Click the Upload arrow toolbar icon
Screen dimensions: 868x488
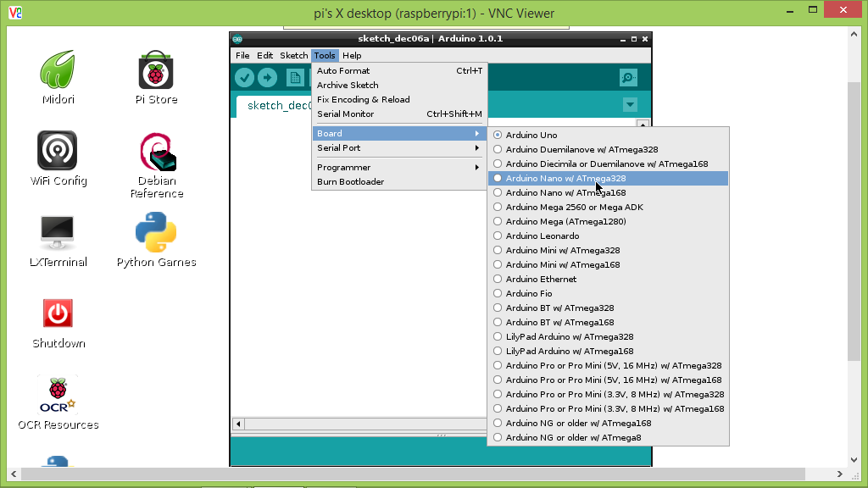[x=267, y=77]
